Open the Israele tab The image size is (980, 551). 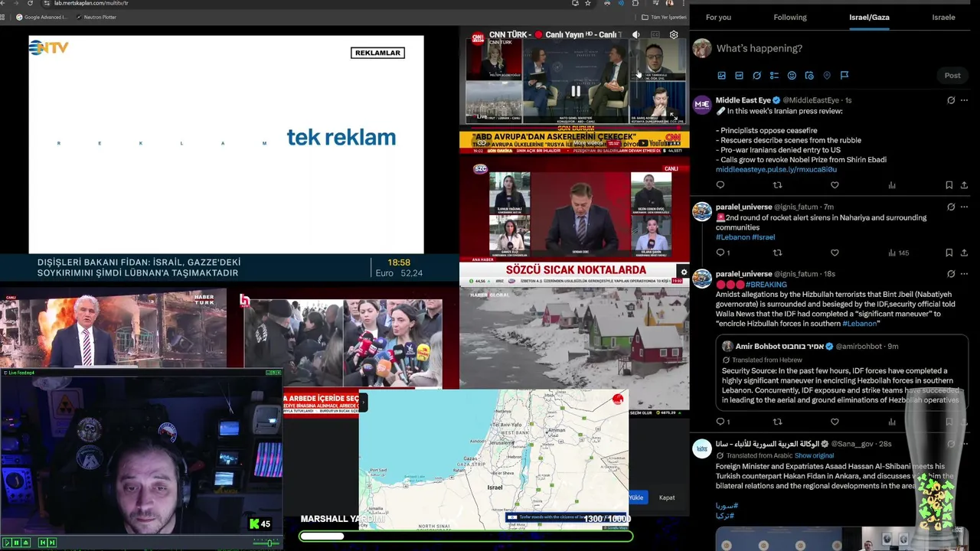pyautogui.click(x=943, y=17)
